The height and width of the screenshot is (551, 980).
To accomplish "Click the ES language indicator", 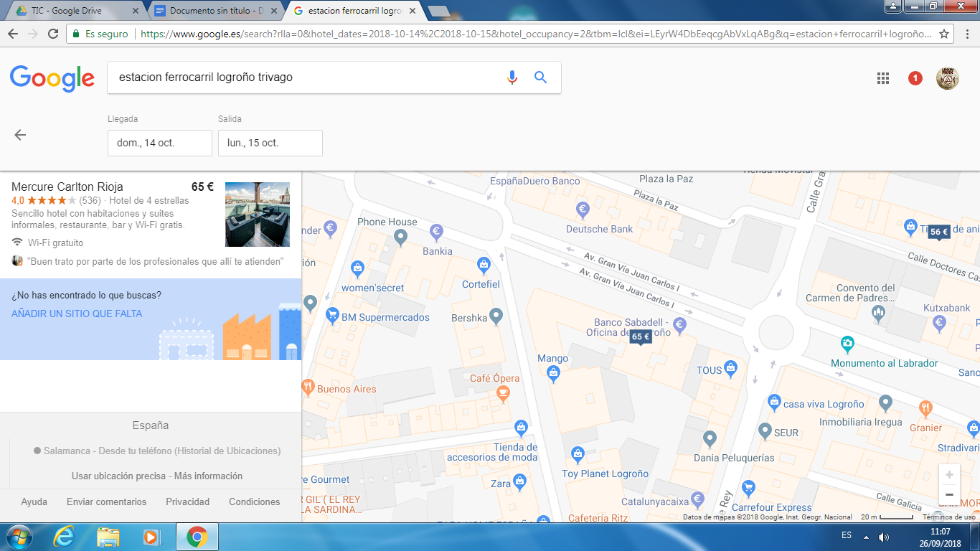I will (x=847, y=536).
